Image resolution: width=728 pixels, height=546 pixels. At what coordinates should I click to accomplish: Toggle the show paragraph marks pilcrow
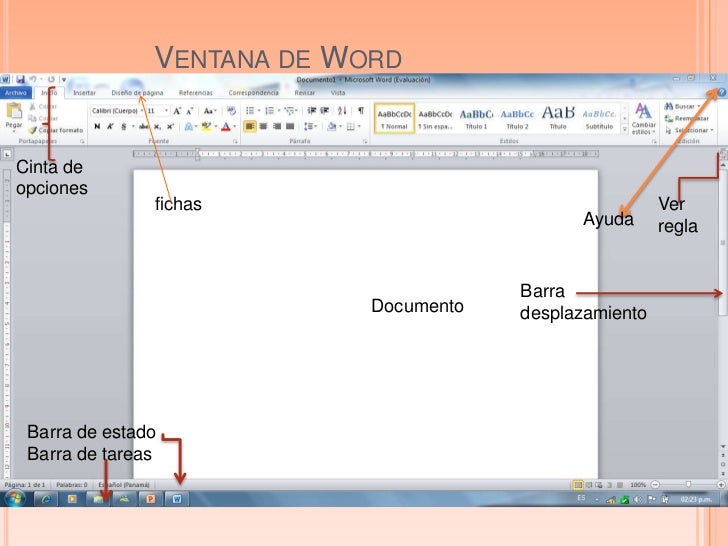click(x=361, y=110)
